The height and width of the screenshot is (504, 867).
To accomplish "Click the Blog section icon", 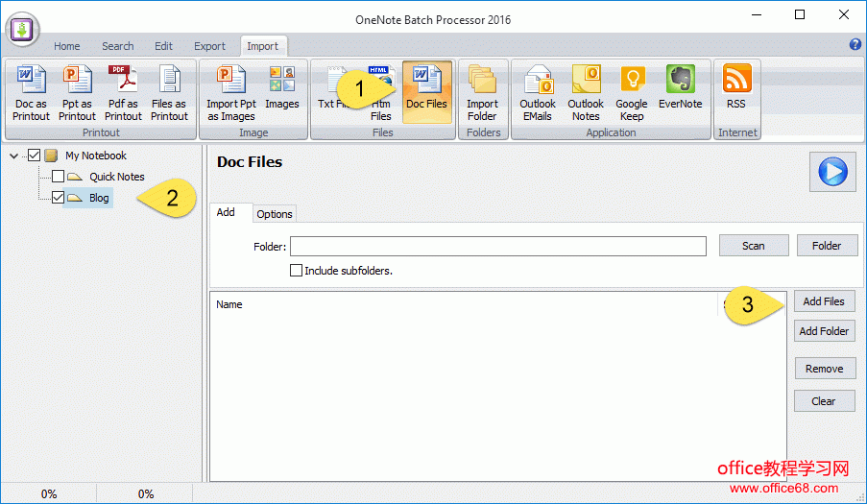I will tap(75, 198).
